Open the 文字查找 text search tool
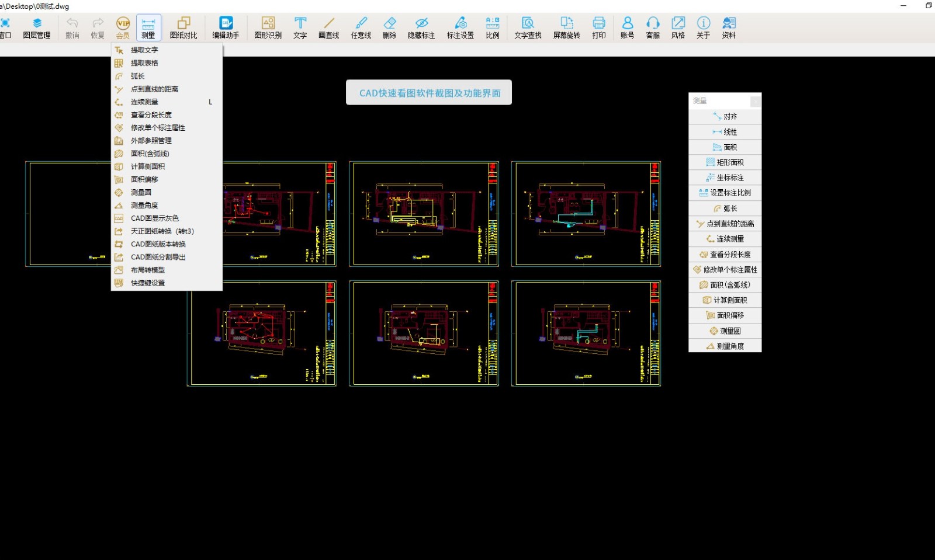The height and width of the screenshot is (560, 935). (x=528, y=27)
